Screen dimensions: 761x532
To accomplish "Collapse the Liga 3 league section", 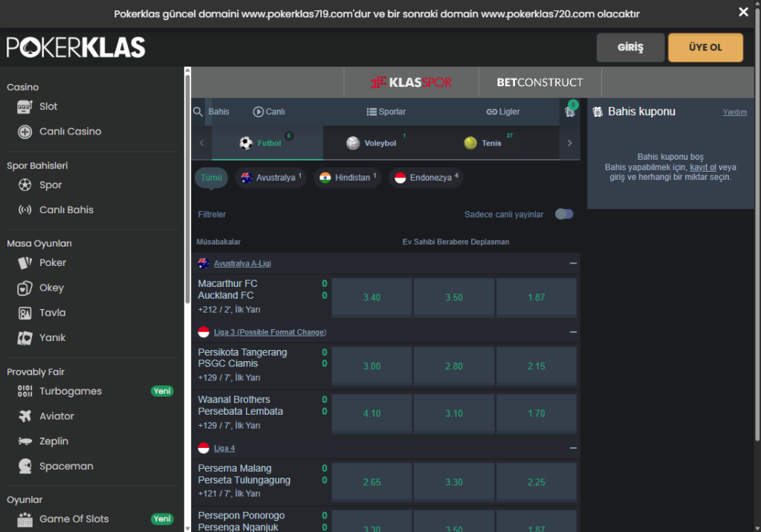I will 573,332.
